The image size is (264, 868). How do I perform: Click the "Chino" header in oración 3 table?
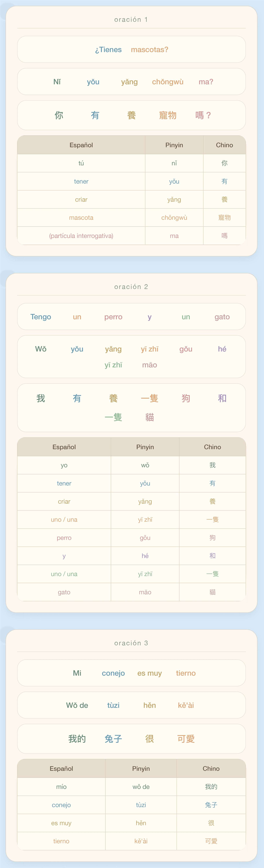tap(211, 768)
